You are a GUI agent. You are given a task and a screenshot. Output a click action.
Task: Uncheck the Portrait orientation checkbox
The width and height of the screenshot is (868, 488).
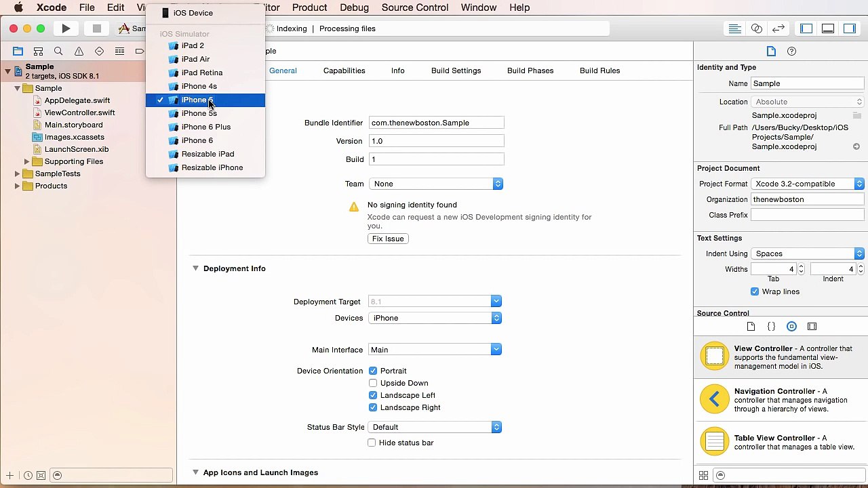373,371
